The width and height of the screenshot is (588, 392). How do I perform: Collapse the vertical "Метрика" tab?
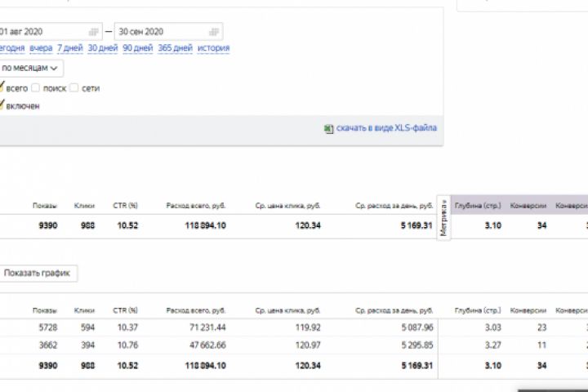443,217
